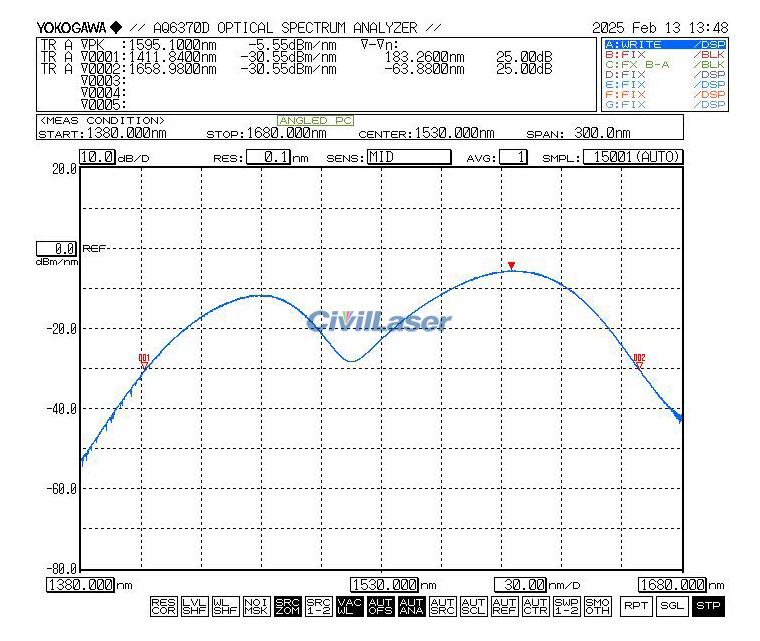Click the SRC ZOM indicator icon
760x641 pixels.
287,606
